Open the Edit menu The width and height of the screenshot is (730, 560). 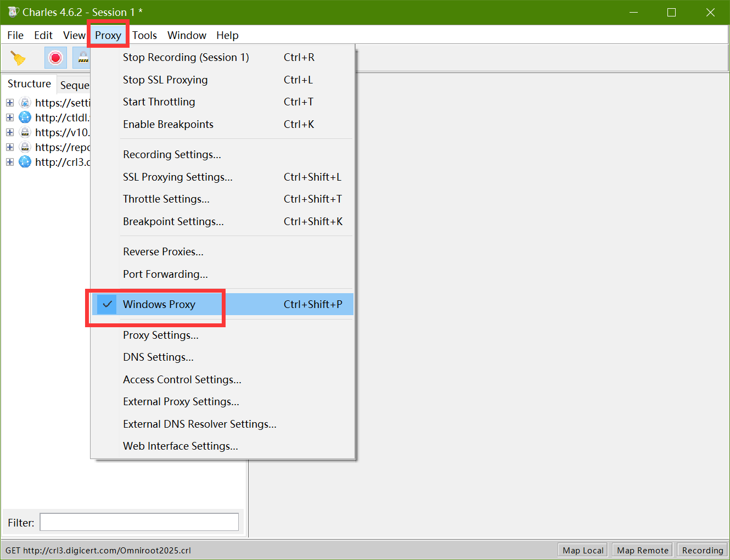pos(43,35)
